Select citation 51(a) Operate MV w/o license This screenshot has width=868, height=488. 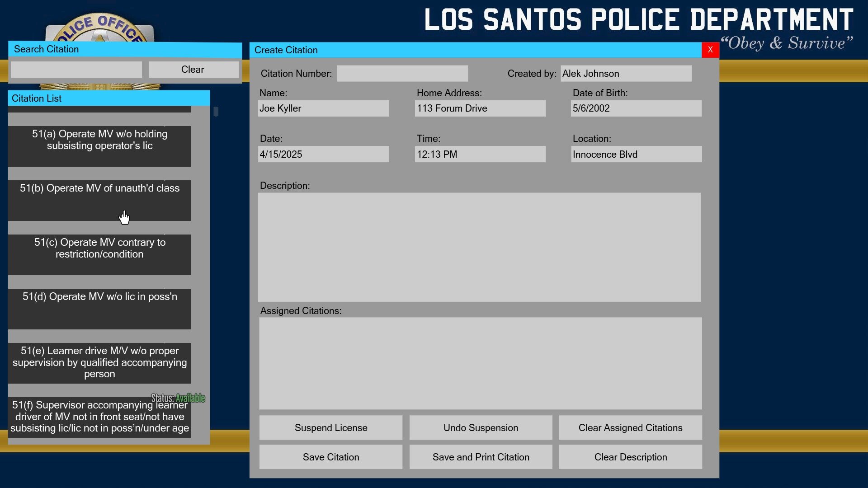(x=99, y=146)
